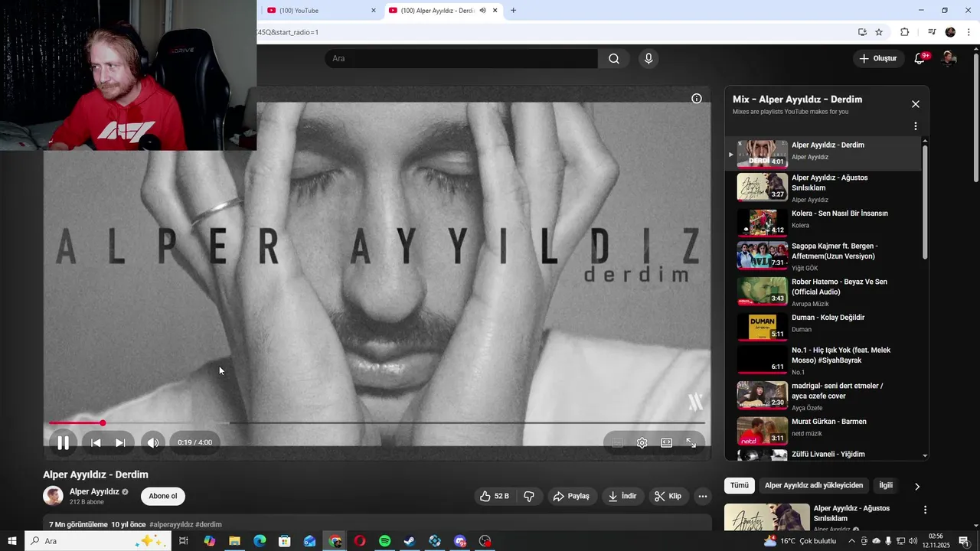Open Opera browser from taskbar
The image size is (980, 551).
(x=360, y=541)
